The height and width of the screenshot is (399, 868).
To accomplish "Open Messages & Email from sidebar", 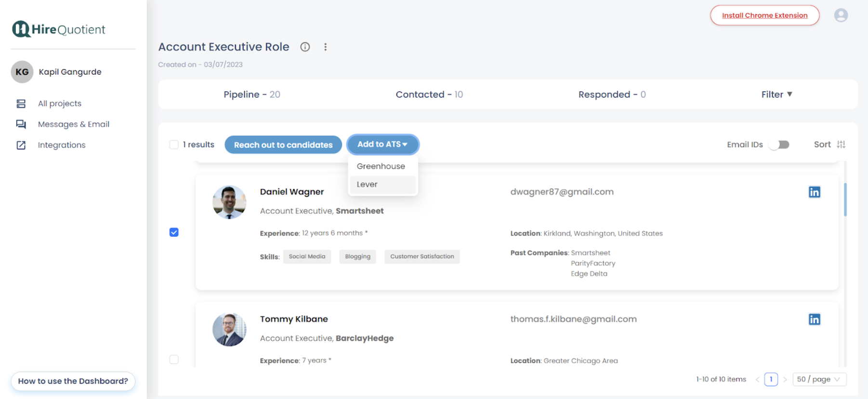I will [x=73, y=124].
